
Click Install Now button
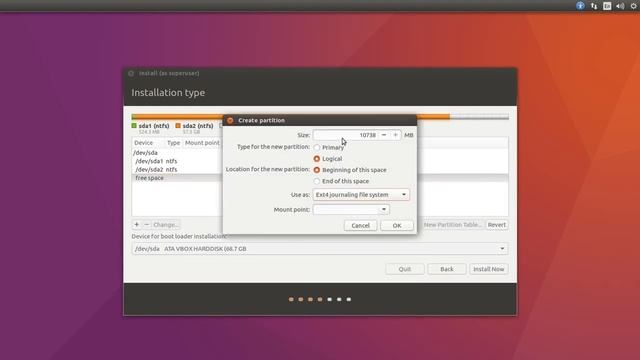[489, 269]
